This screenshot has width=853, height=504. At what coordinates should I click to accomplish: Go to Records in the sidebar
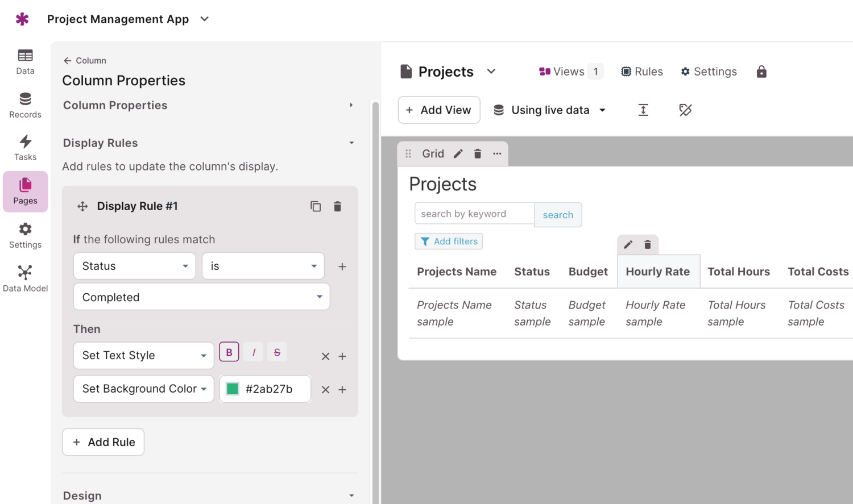tap(25, 105)
